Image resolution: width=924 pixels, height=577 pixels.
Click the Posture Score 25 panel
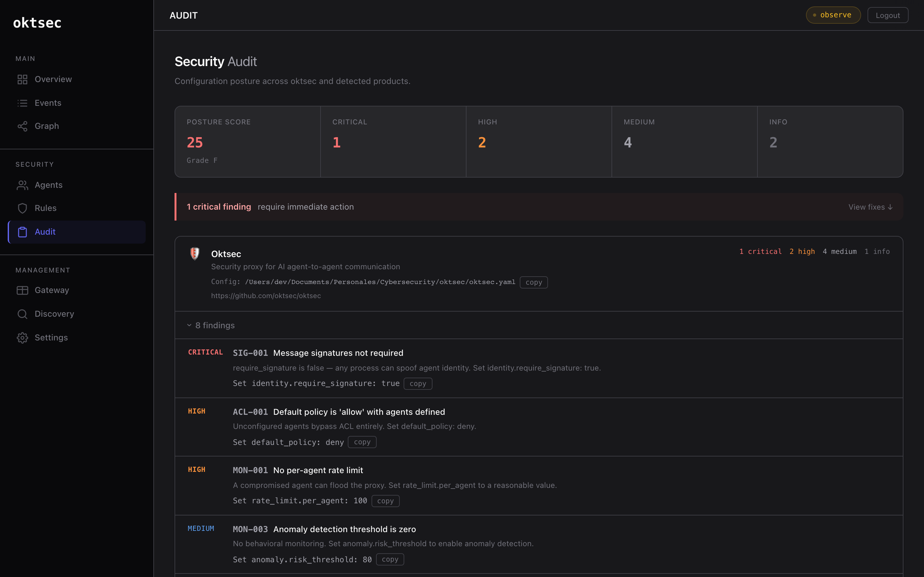tap(247, 142)
